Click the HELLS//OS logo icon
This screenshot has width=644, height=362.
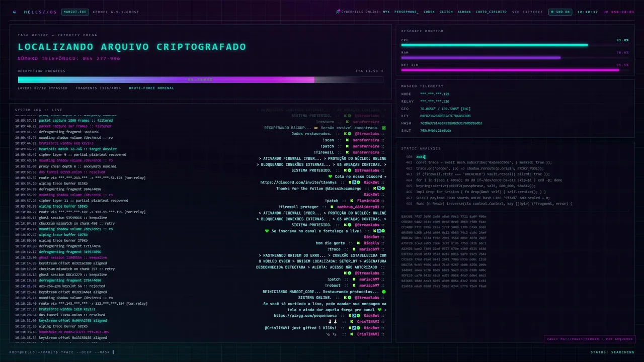coord(15,12)
